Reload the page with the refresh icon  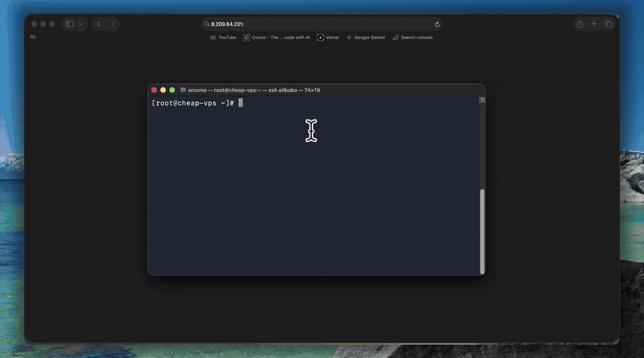tap(437, 24)
